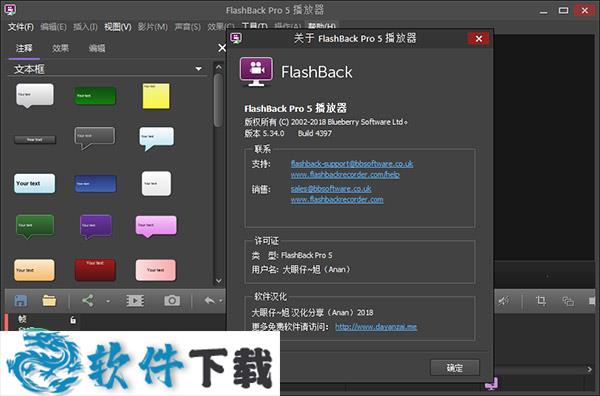This screenshot has width=600, height=396.
Task: Open the 影片(M) menu
Action: (x=153, y=27)
